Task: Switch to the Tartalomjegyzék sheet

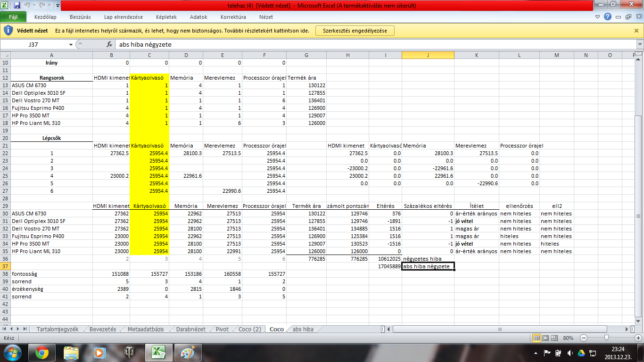Action: click(58, 329)
